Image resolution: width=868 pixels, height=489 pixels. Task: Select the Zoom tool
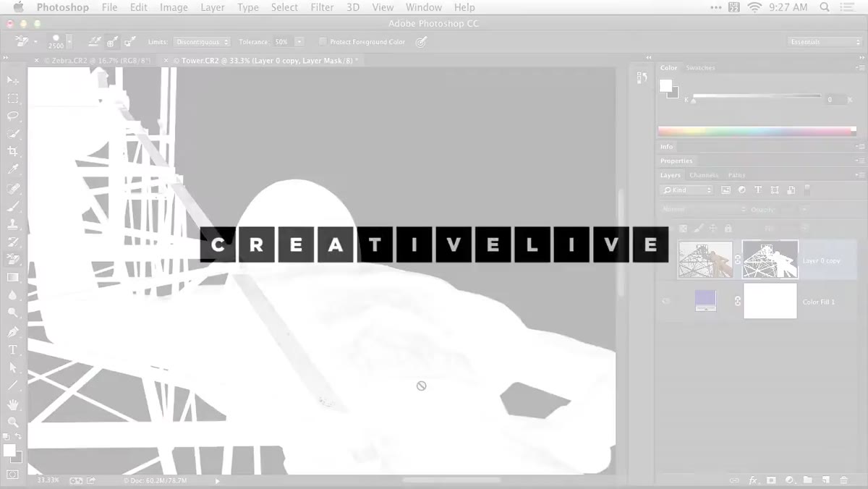pyautogui.click(x=13, y=422)
